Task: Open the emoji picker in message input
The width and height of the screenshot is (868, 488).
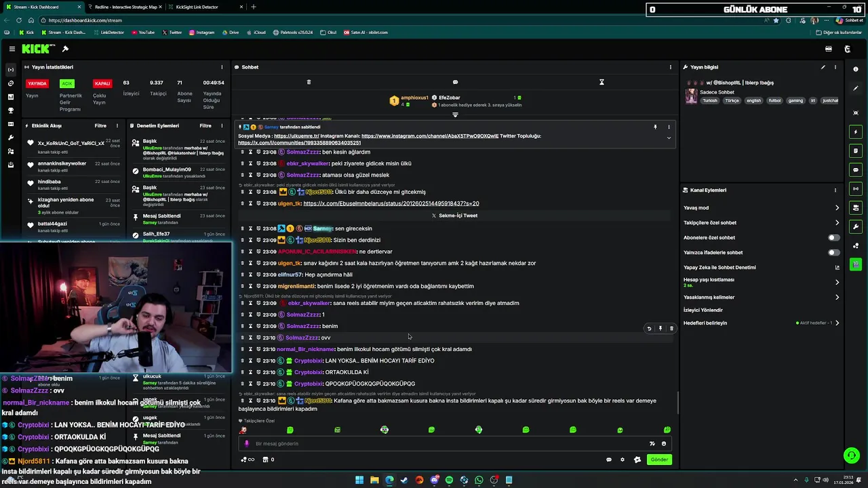Action: tap(664, 443)
